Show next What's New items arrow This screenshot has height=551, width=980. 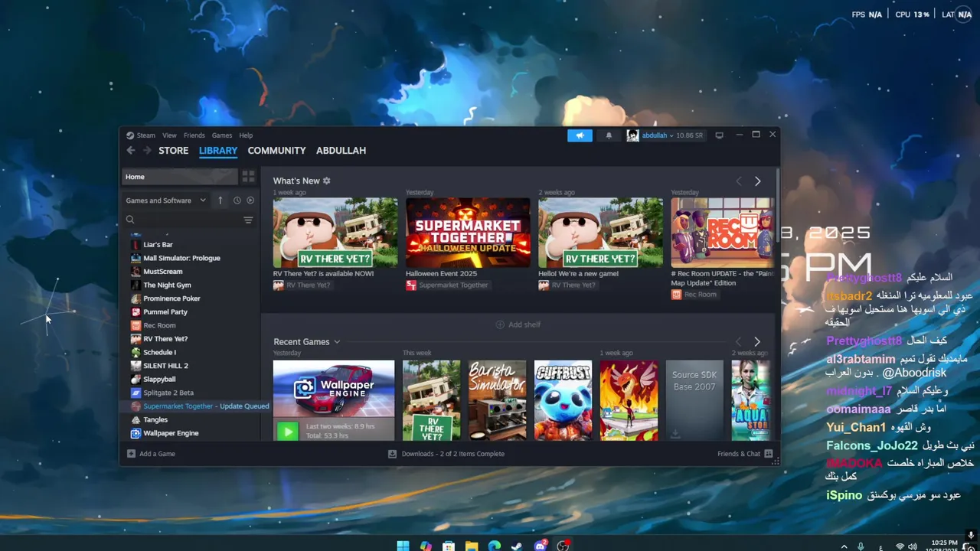[x=757, y=181]
